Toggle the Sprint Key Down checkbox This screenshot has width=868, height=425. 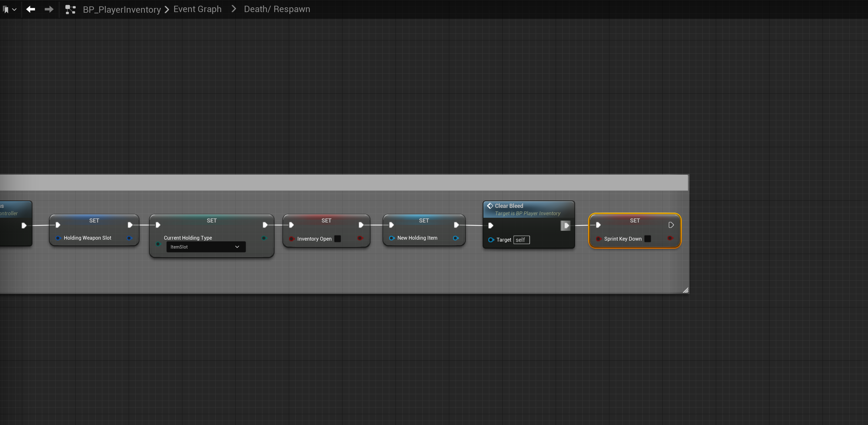pos(647,239)
